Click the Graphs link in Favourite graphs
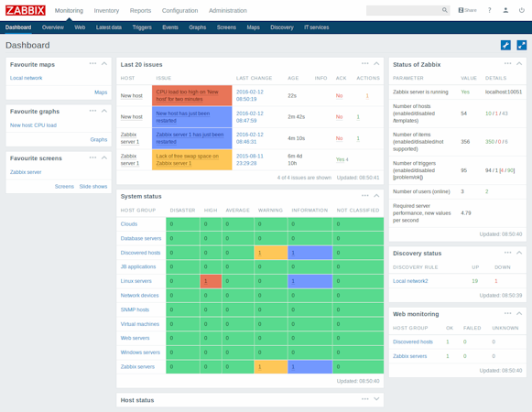 click(x=99, y=139)
